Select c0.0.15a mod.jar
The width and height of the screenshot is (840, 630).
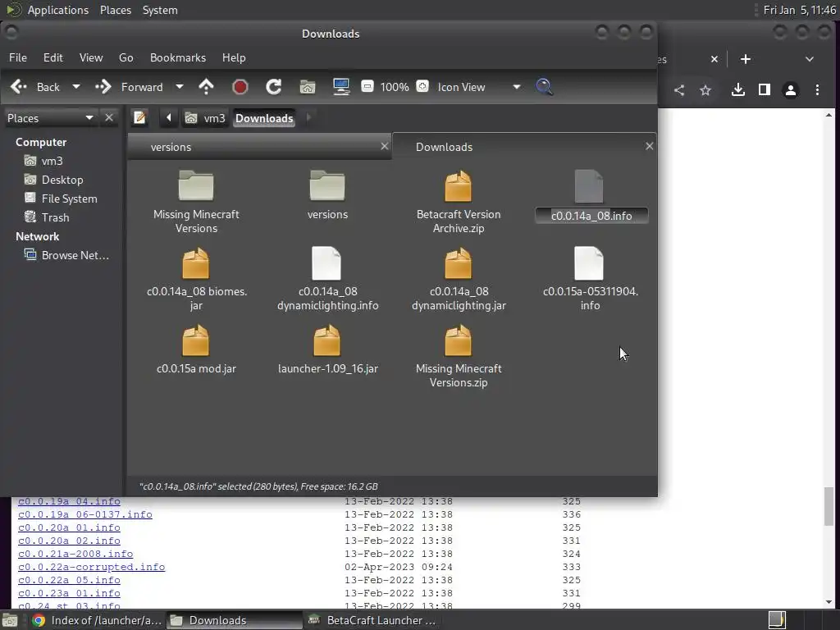[x=196, y=349]
